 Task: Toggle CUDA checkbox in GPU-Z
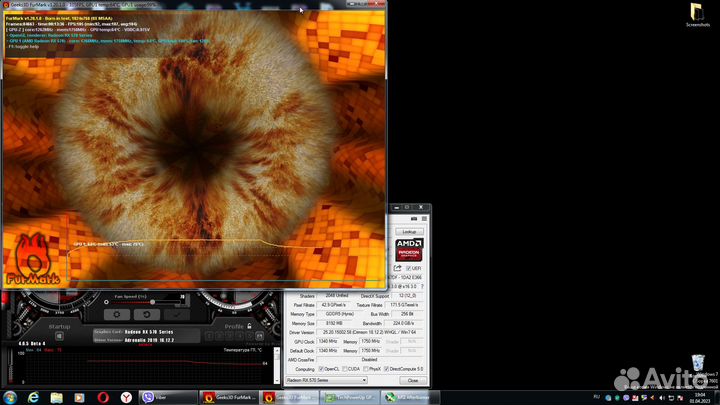pos(345,369)
